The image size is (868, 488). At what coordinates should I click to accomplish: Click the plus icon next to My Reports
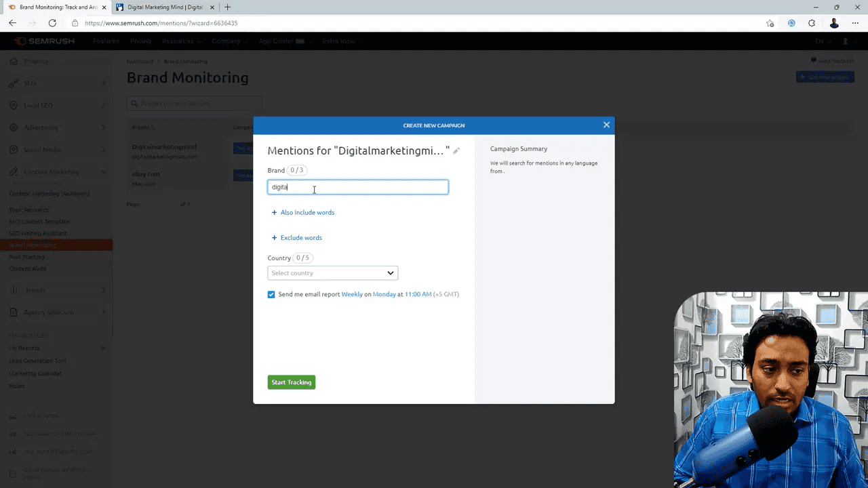tap(102, 348)
